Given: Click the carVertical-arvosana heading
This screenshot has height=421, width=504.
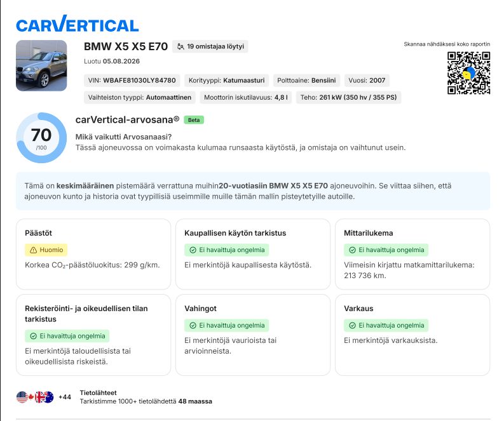Looking at the screenshot, I should [127, 120].
